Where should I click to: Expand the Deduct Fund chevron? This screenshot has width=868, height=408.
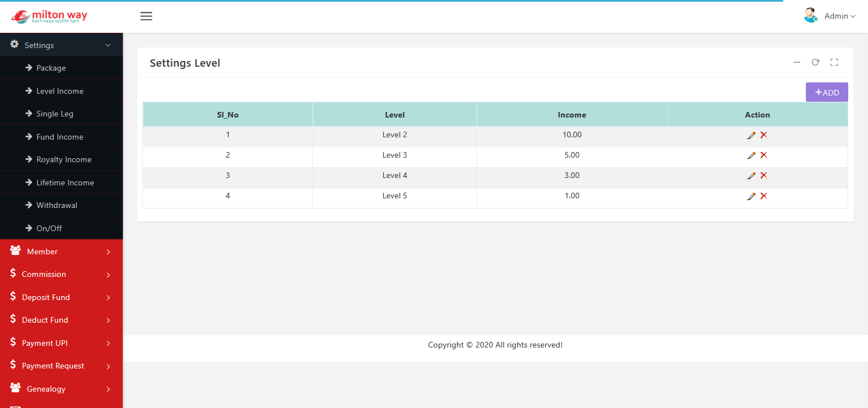click(108, 320)
